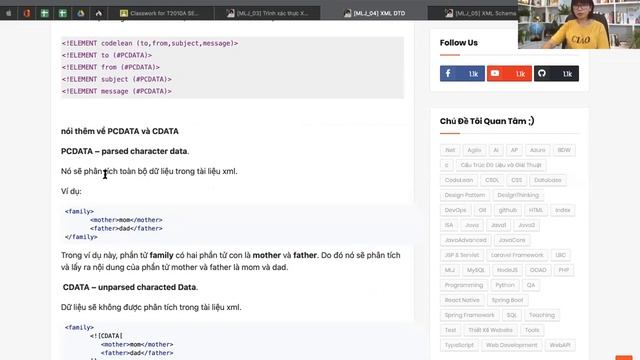Click the 'nói thêm về PCDATA và CDATA' heading
The image size is (640, 360).
click(120, 131)
